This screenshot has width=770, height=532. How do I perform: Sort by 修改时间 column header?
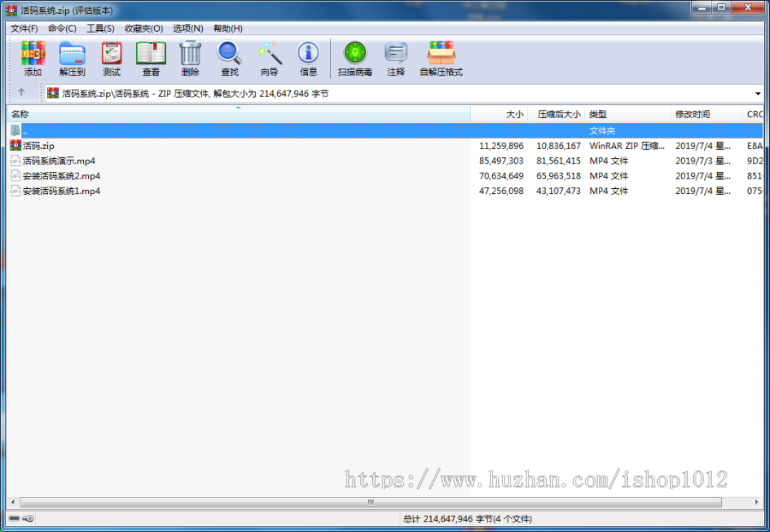pos(706,114)
